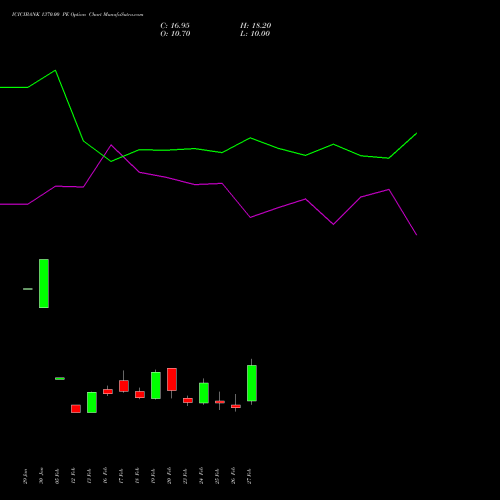Click the 27 Feb date axis label

click(x=249, y=476)
